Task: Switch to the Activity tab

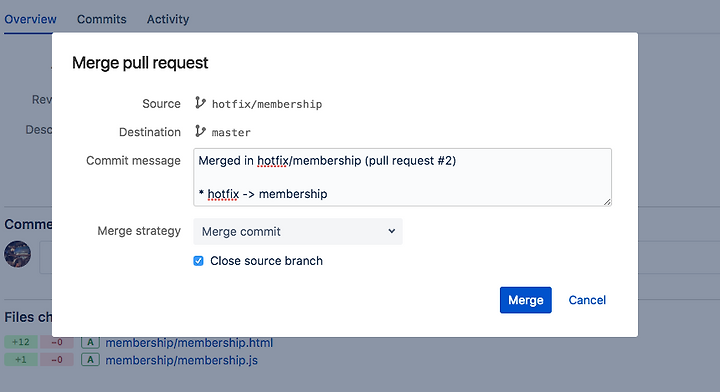Action: click(x=168, y=19)
